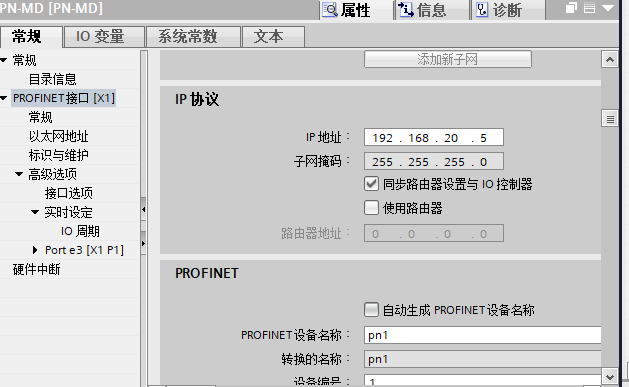The height and width of the screenshot is (387, 629).
Task: Select 标识与维护 in the tree
Action: point(59,155)
